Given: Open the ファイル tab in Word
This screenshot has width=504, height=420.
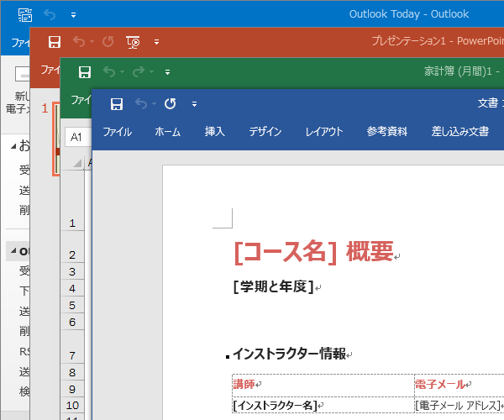Looking at the screenshot, I should pos(117,132).
